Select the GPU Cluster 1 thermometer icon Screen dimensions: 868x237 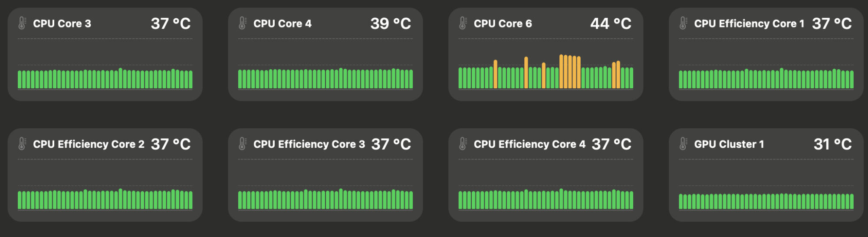pyautogui.click(x=683, y=144)
